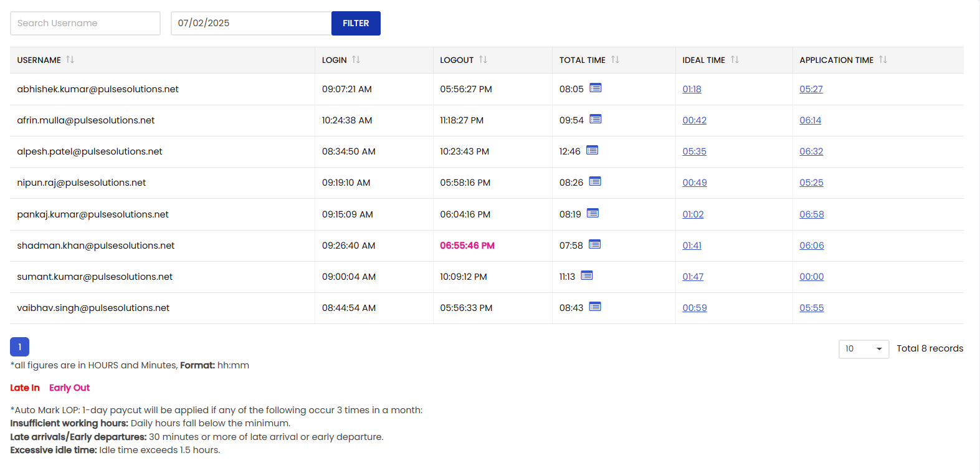Click the Total Time column header

point(582,60)
